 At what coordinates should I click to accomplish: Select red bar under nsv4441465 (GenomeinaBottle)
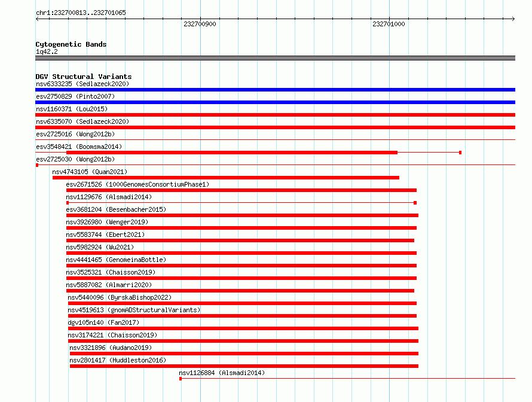(241, 266)
